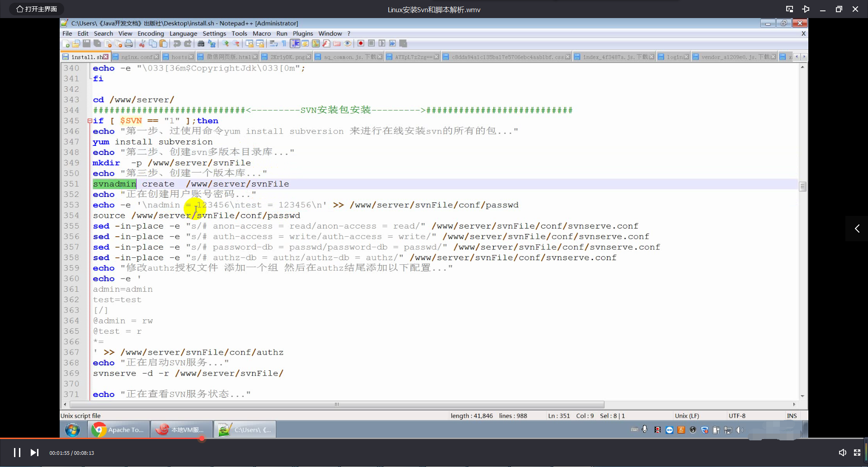The image size is (868, 467).
Task: Click the Paste clipboard icon
Action: click(x=163, y=43)
